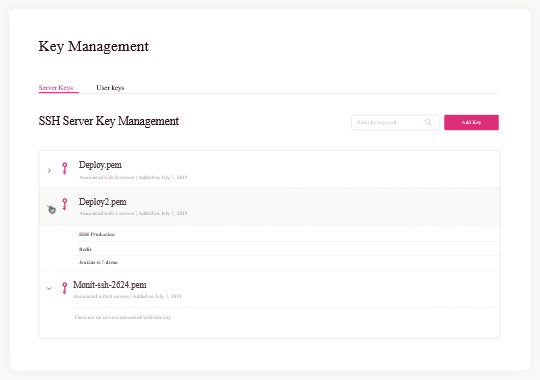Collapse the Deploy2.pem server list
This screenshot has height=380, width=540.
[x=51, y=209]
